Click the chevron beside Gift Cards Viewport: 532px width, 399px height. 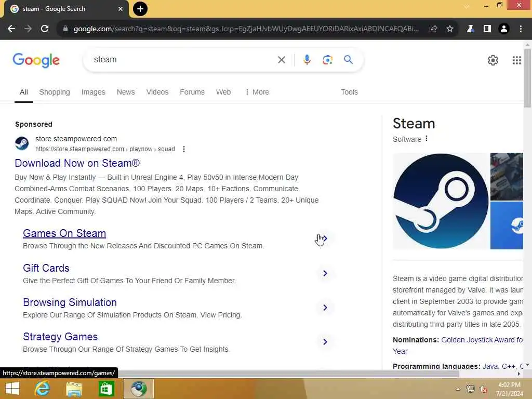pos(325,273)
